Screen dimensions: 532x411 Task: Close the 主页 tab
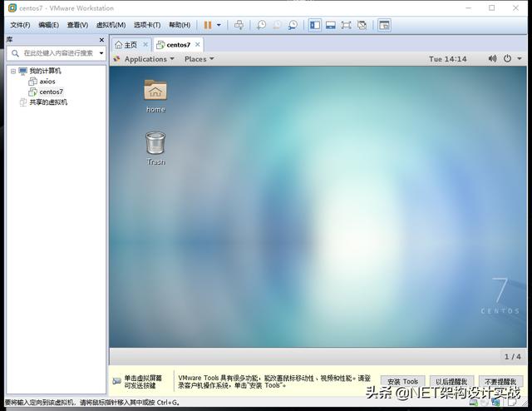click(145, 44)
